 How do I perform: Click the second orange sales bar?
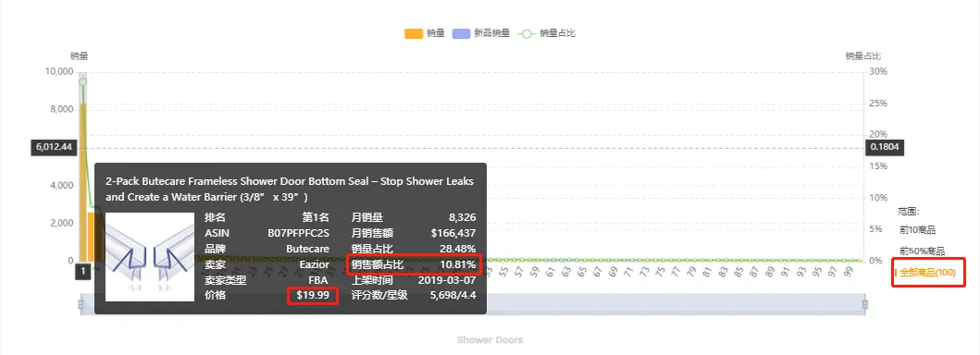(91, 237)
